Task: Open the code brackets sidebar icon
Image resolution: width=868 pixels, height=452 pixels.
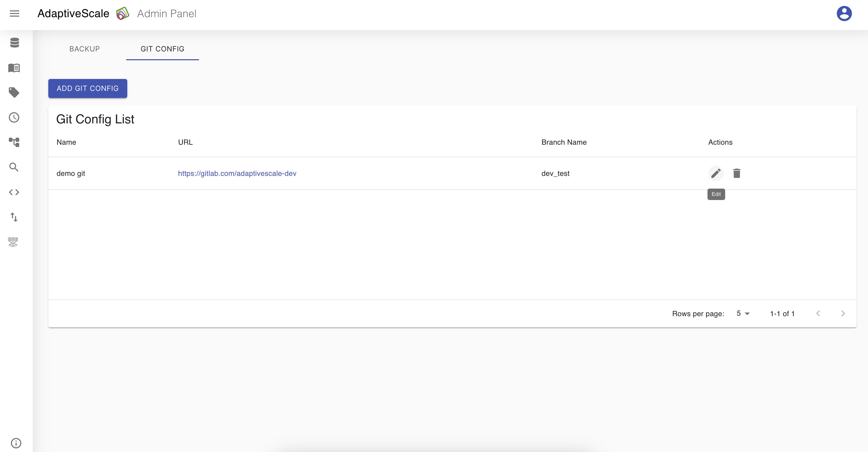Action: point(14,192)
